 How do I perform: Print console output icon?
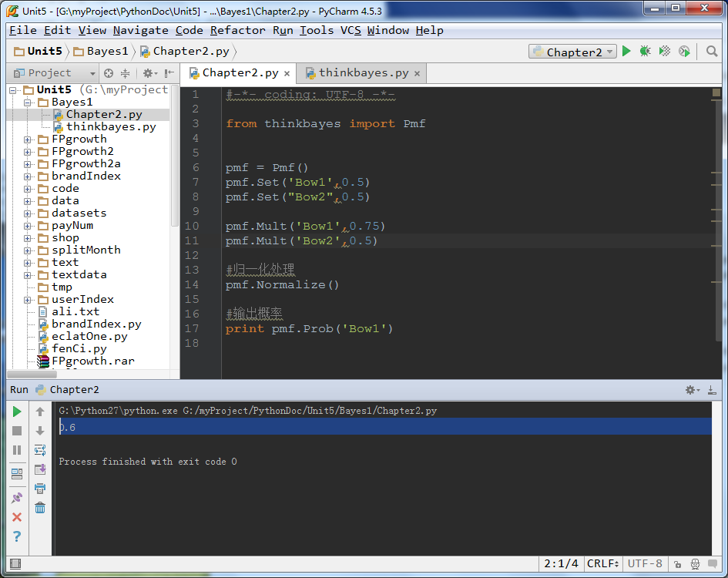[x=40, y=489]
